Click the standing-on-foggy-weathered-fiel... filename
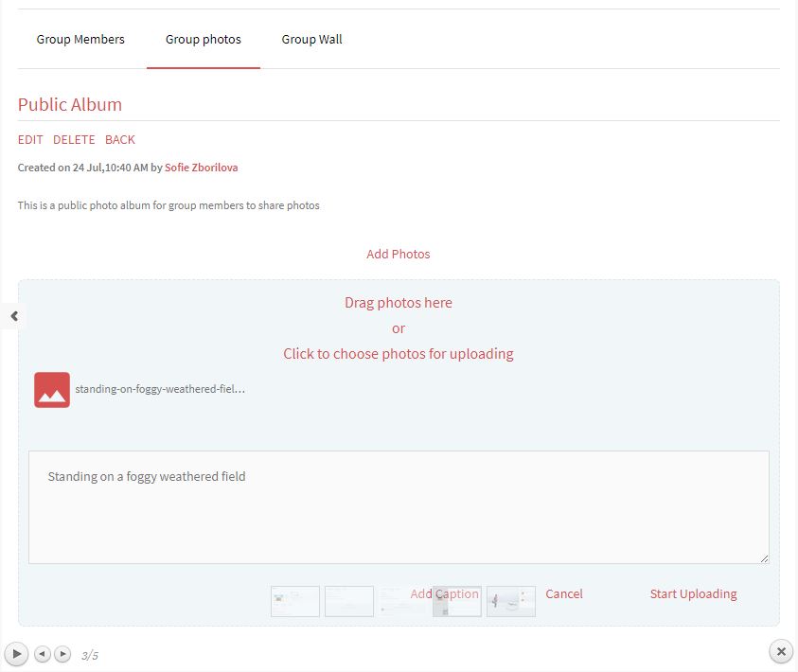Viewport: 798px width, 672px height. point(160,389)
